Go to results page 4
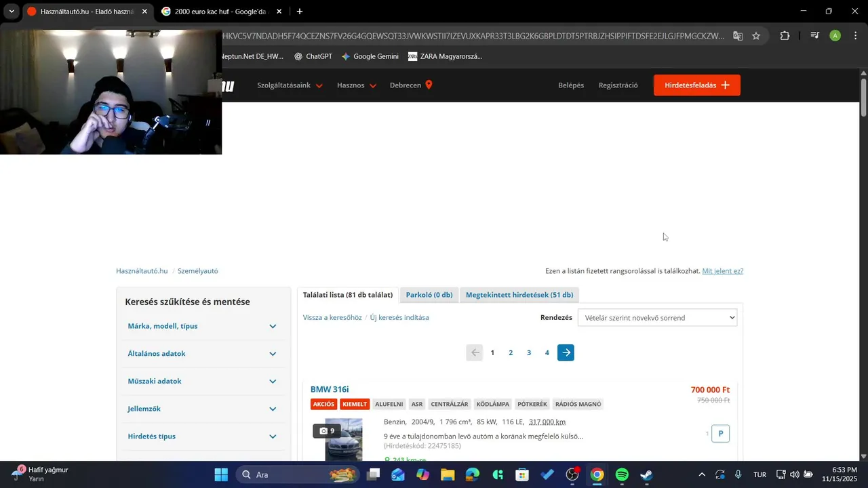 (x=547, y=352)
